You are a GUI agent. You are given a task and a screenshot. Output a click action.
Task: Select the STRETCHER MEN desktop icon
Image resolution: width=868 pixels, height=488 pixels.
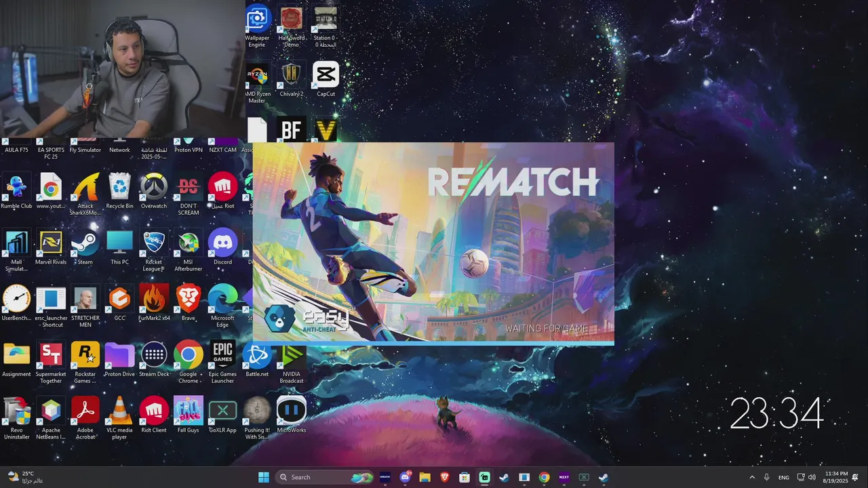pyautogui.click(x=85, y=307)
